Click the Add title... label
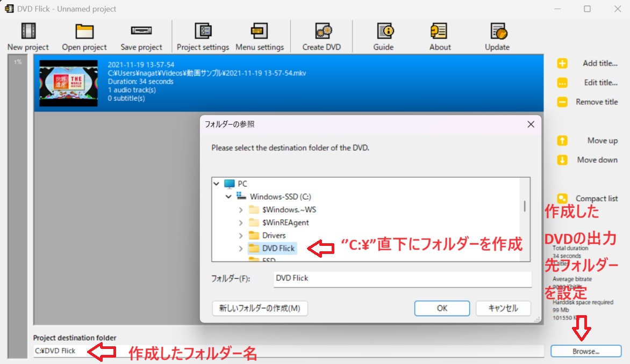The height and width of the screenshot is (364, 630). pyautogui.click(x=600, y=63)
